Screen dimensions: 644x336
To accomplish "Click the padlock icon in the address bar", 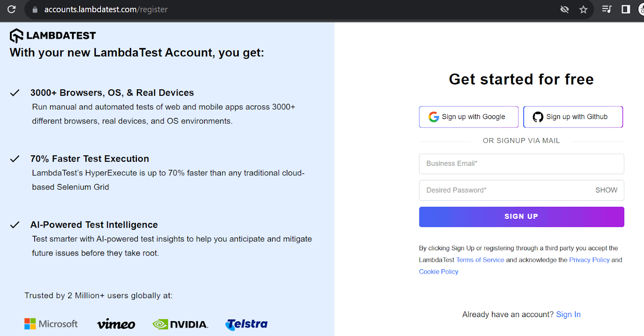I will (35, 9).
